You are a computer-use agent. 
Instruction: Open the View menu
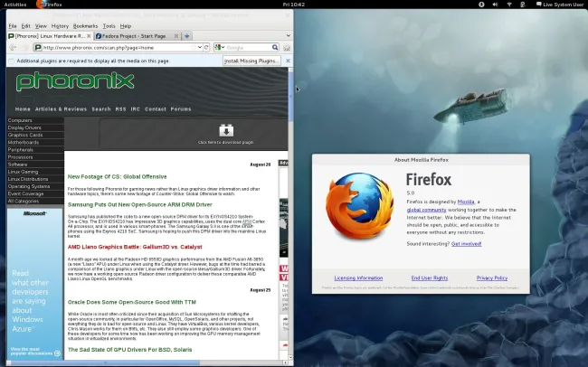point(41,26)
